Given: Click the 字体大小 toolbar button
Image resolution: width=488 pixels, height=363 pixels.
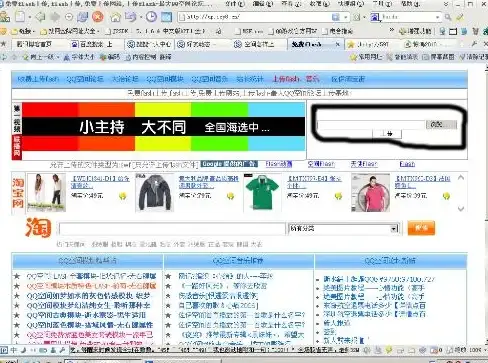Looking at the screenshot, I should coord(79,57).
